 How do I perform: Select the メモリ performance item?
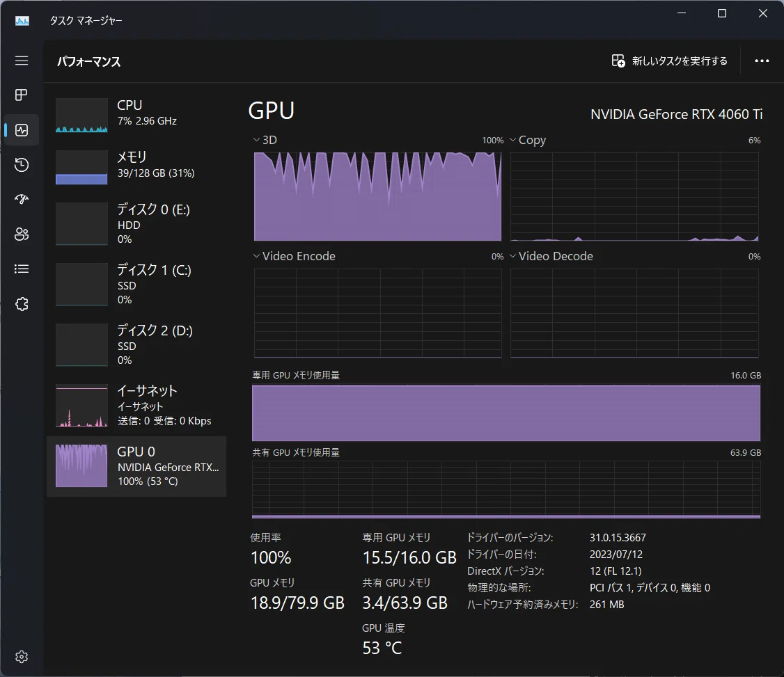point(136,167)
